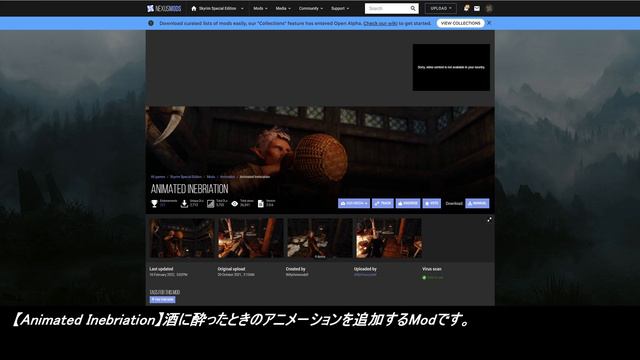
Task: Click the 'Skyrim Special Edition' breadcrumb link
Action: click(x=186, y=177)
